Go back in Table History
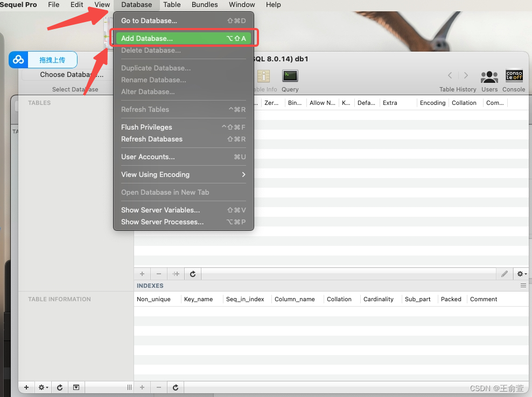532x397 pixels. [450, 75]
